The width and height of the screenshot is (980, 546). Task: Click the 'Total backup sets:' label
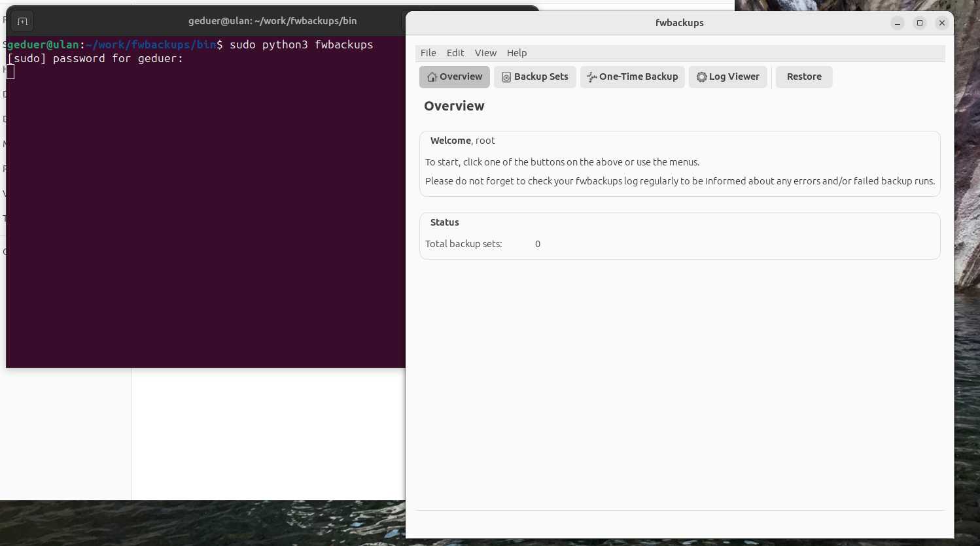[x=464, y=244]
